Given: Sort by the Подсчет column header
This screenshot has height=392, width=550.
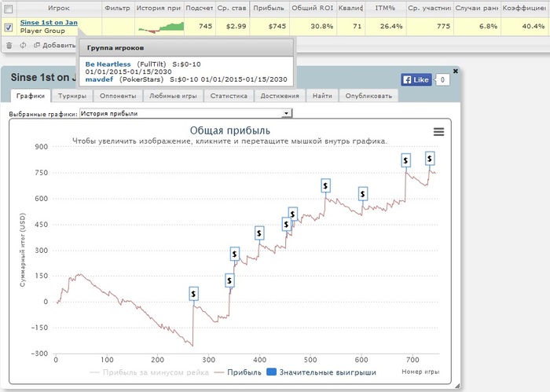Looking at the screenshot, I should point(200,8).
